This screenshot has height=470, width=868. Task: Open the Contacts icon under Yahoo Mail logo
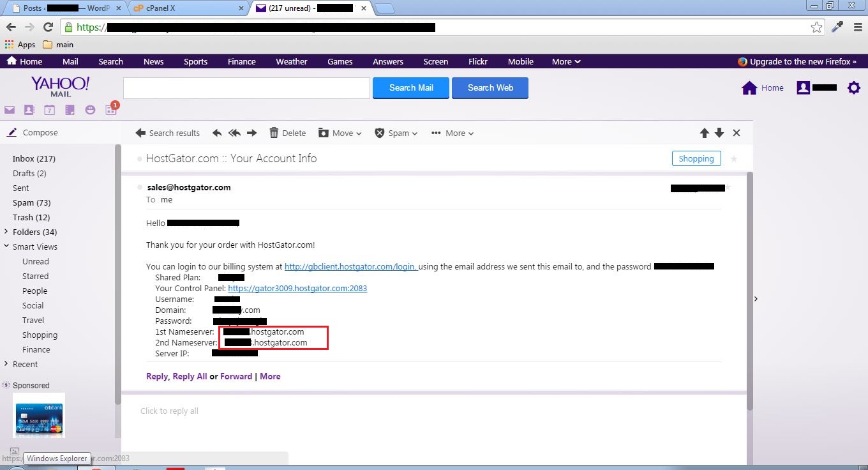pos(29,110)
